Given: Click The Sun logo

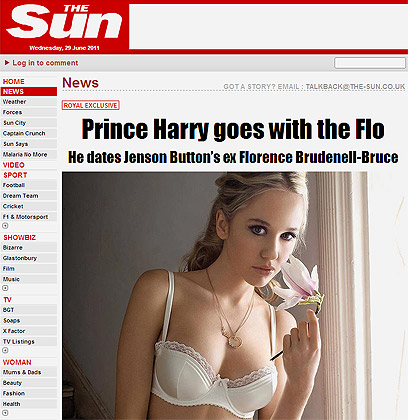Looking at the screenshot, I should click(64, 22).
